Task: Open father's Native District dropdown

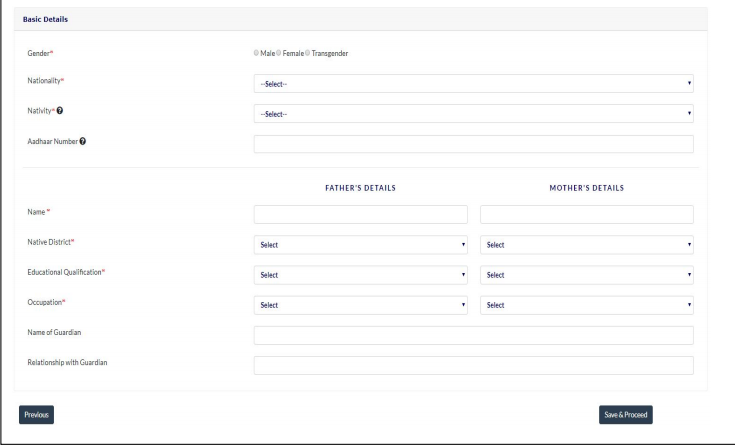Action: 361,244
